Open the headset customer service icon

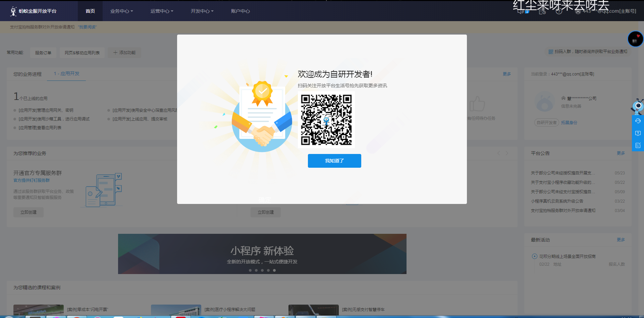638,121
